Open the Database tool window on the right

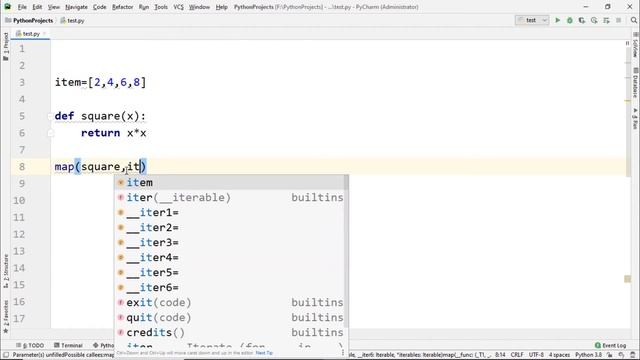635,84
